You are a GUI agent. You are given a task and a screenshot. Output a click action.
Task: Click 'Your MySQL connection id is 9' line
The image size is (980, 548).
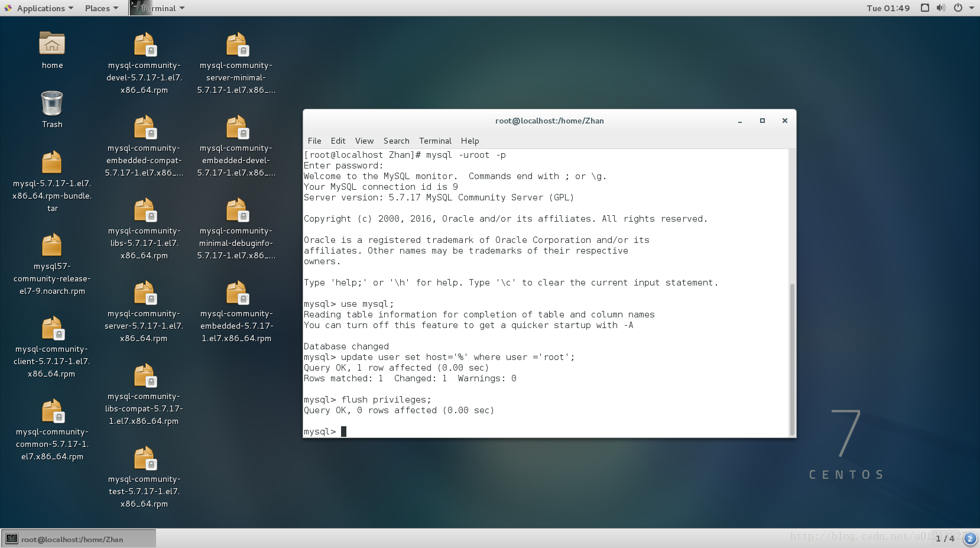[x=381, y=187]
